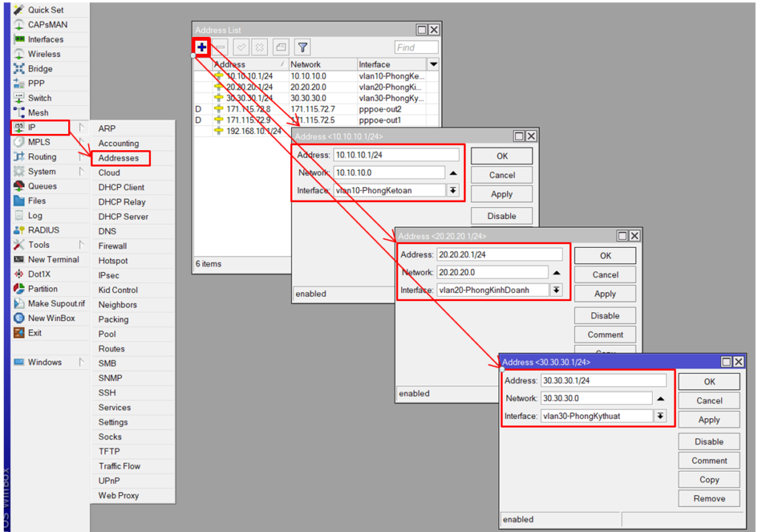
Task: Open the Files section in the sidebar
Action: pyautogui.click(x=37, y=201)
